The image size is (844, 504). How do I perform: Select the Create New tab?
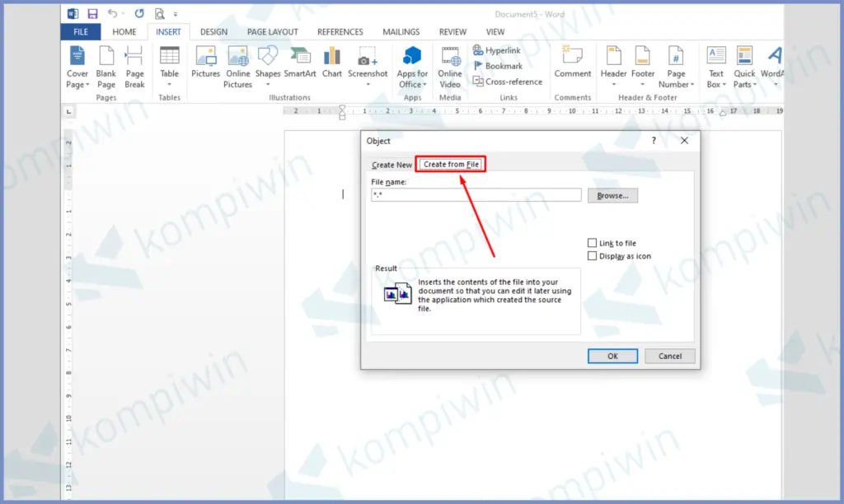(x=391, y=165)
